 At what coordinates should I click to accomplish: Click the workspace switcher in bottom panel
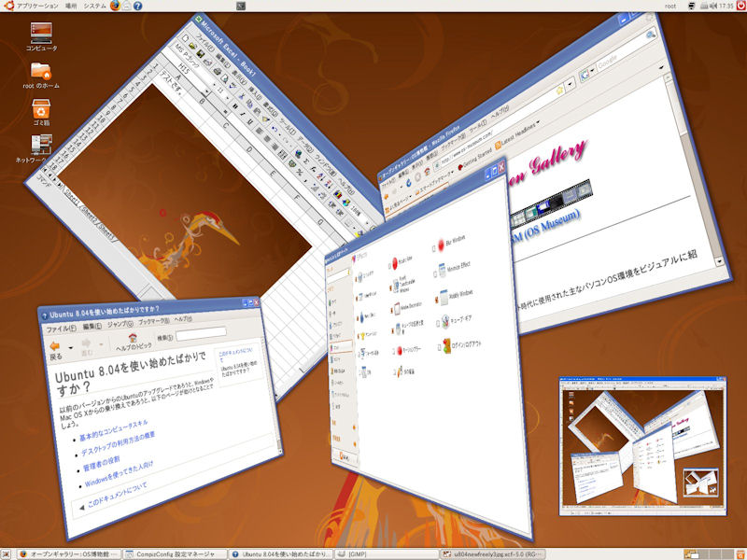click(x=709, y=554)
